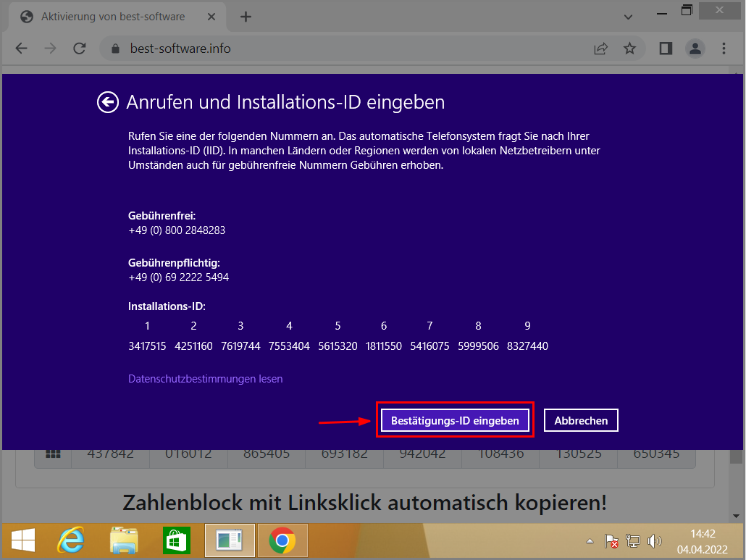Image resolution: width=746 pixels, height=560 pixels.
Task: Open Chrome's three-dot menu
Action: point(724,48)
